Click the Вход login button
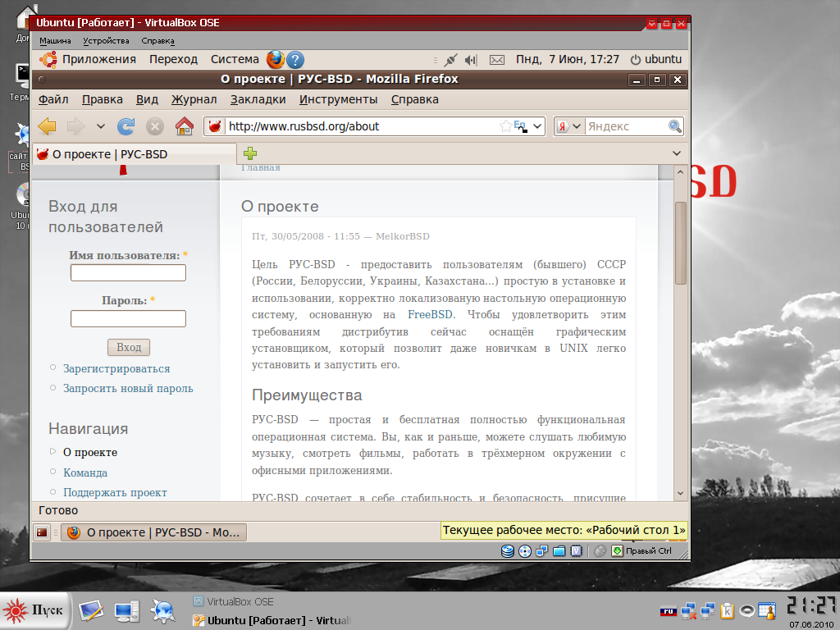 point(129,347)
